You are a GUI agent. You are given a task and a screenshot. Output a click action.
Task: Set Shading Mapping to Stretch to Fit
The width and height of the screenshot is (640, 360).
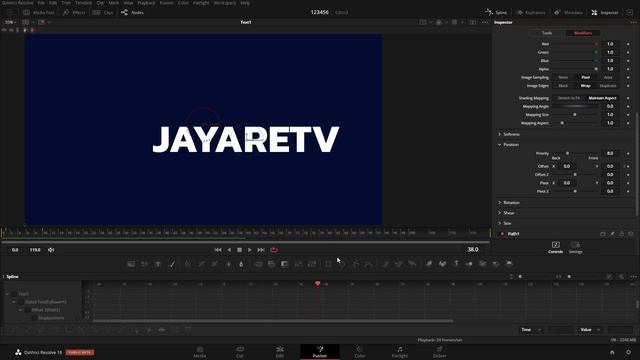coord(569,98)
